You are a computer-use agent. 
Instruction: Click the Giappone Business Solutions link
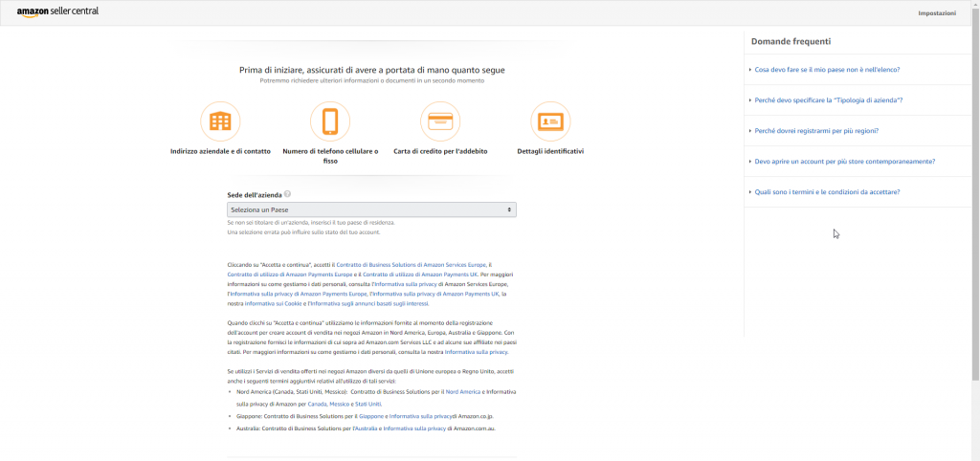click(x=370, y=417)
